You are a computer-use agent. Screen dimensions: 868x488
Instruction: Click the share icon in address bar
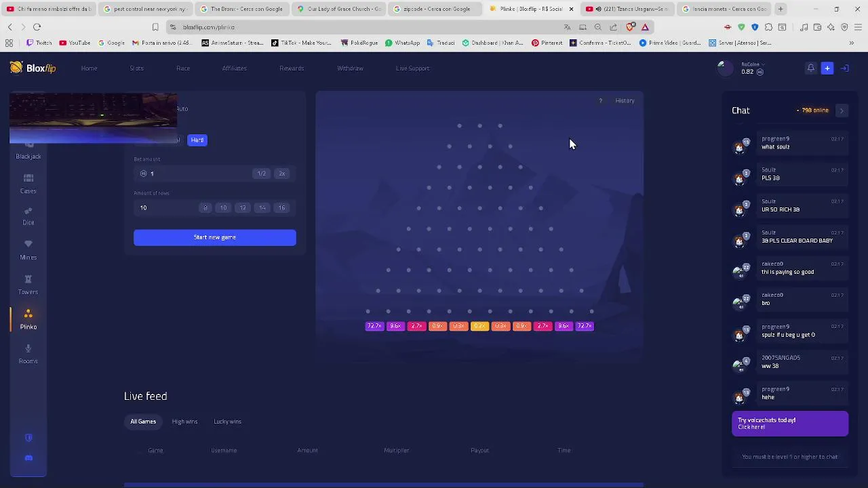(x=614, y=27)
